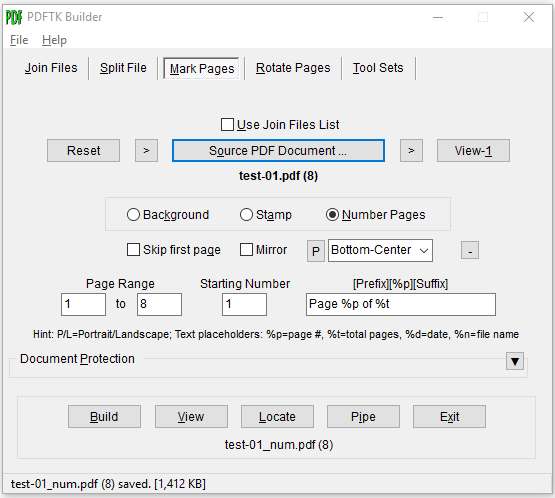
Task: Toggle the Mirror checkbox
Action: (x=246, y=250)
